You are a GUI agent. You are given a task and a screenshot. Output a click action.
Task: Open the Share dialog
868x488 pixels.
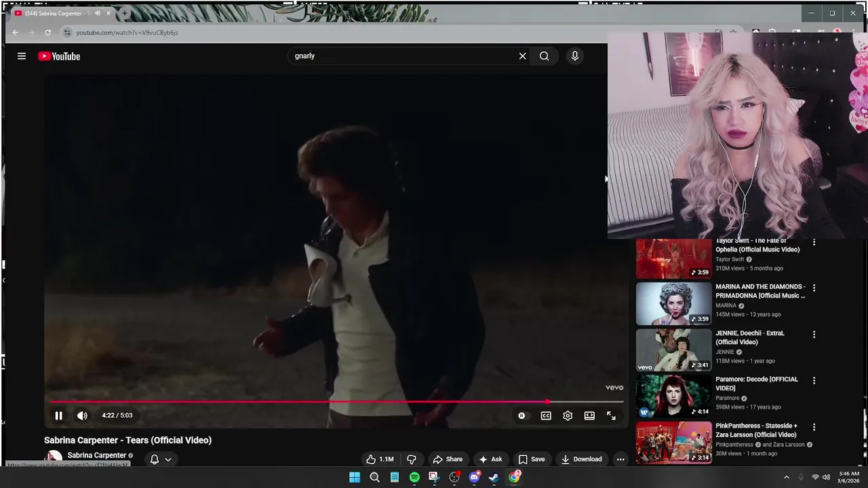(448, 459)
